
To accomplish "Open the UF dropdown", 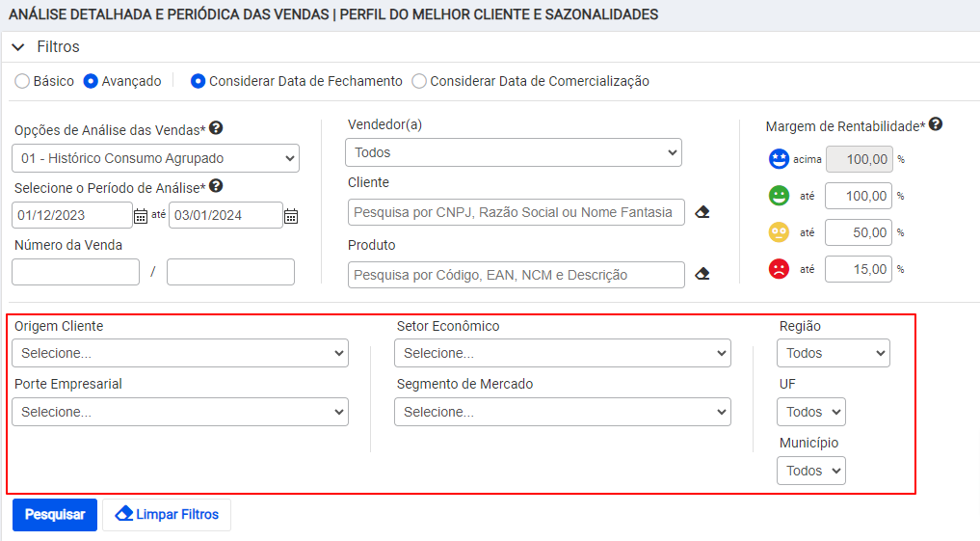I will [x=811, y=412].
